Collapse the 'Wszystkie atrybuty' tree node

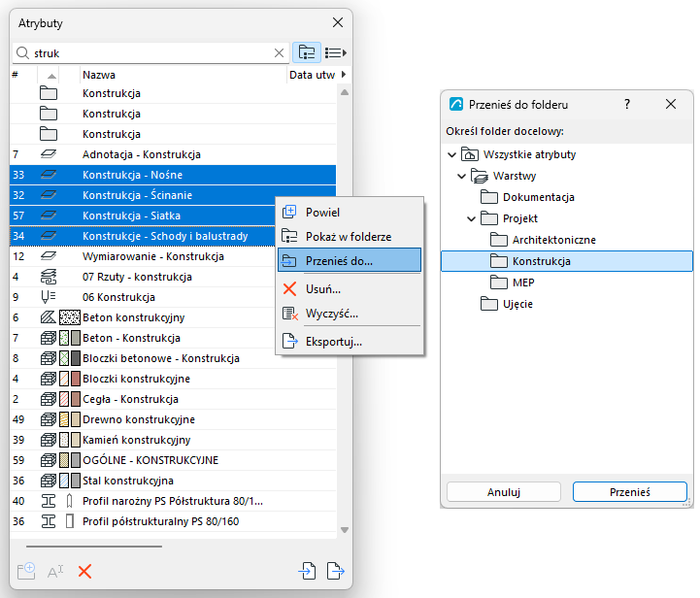(451, 155)
